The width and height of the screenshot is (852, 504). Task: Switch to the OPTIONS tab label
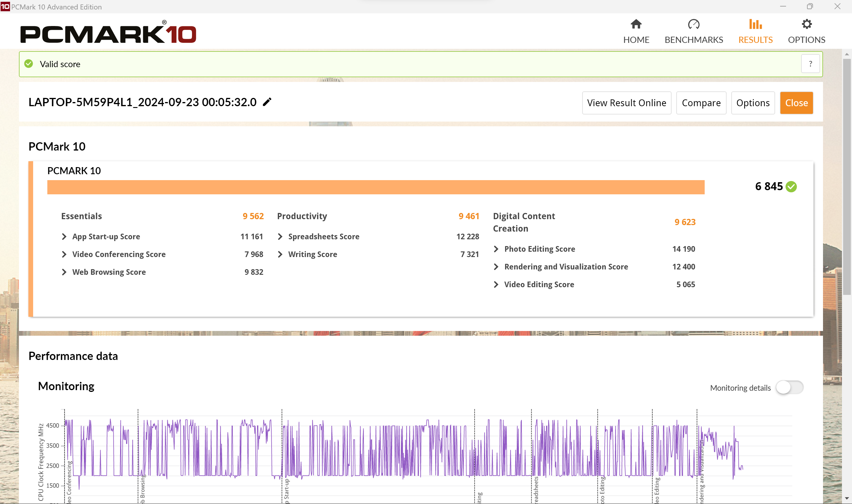coord(806,40)
